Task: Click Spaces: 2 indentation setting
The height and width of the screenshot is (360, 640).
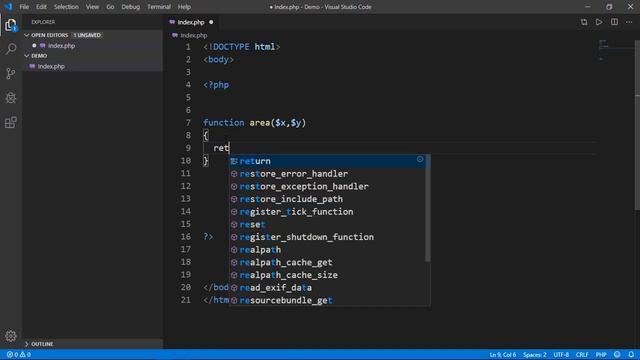Action: (534, 354)
